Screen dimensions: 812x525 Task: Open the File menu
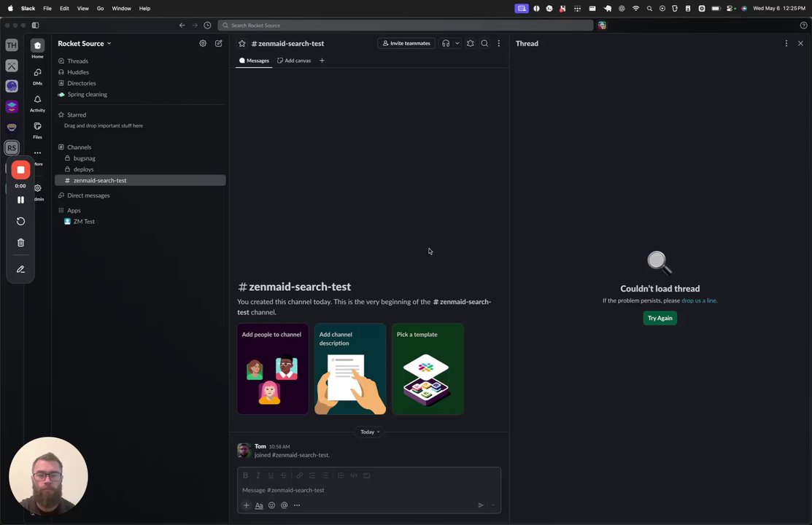click(47, 8)
